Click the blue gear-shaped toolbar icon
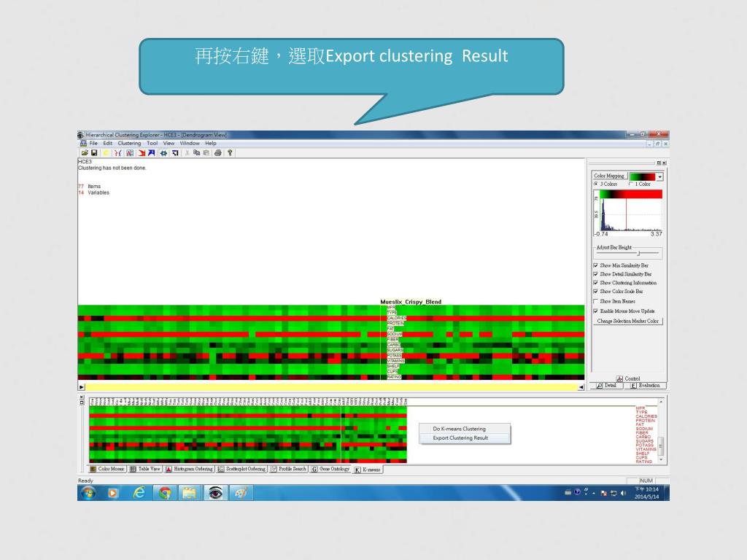 (164, 153)
